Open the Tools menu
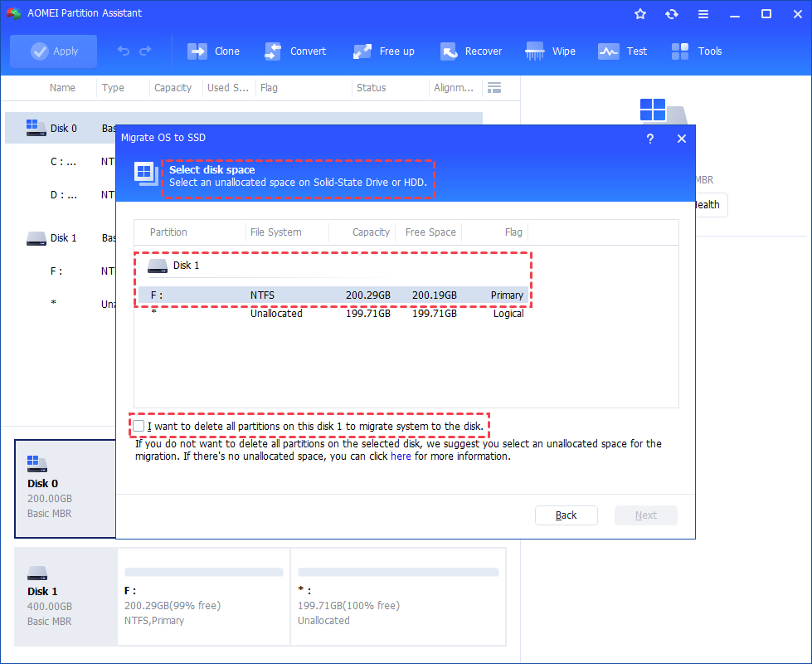Viewport: 812px width, 664px height. [x=696, y=51]
